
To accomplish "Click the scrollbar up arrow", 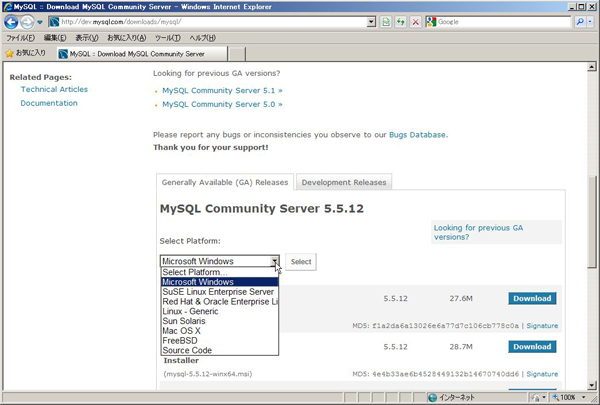I will [592, 67].
